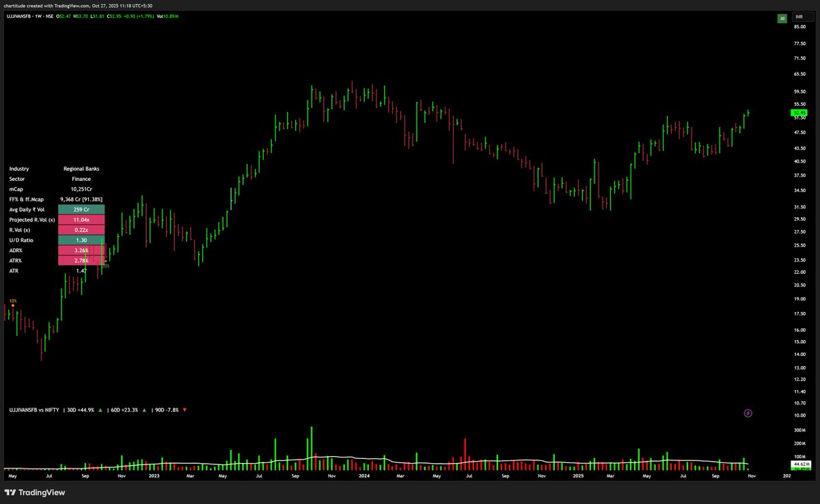Click the ATR value 1.47

pyautogui.click(x=81, y=271)
